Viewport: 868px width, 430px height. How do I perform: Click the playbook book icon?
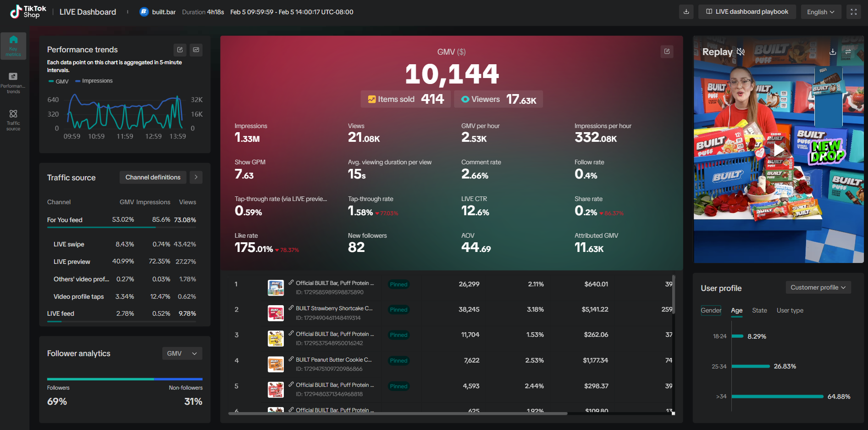[709, 12]
